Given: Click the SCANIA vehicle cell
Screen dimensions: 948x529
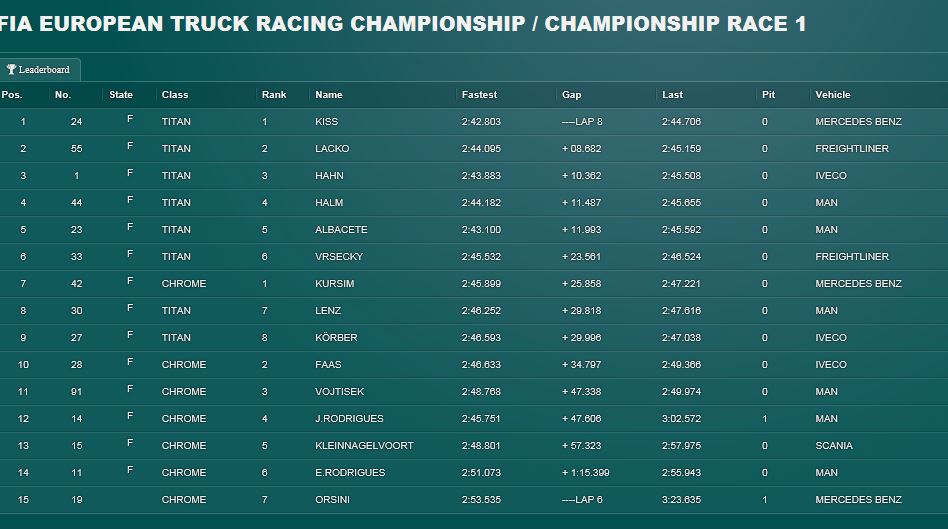Looking at the screenshot, I should click(x=834, y=446).
